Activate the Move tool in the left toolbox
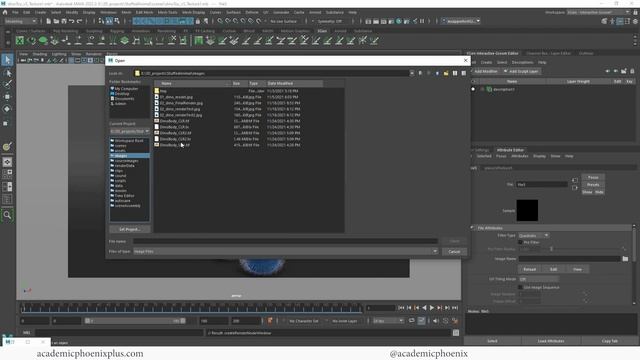Screen dimensions: 640x360 click(7, 97)
